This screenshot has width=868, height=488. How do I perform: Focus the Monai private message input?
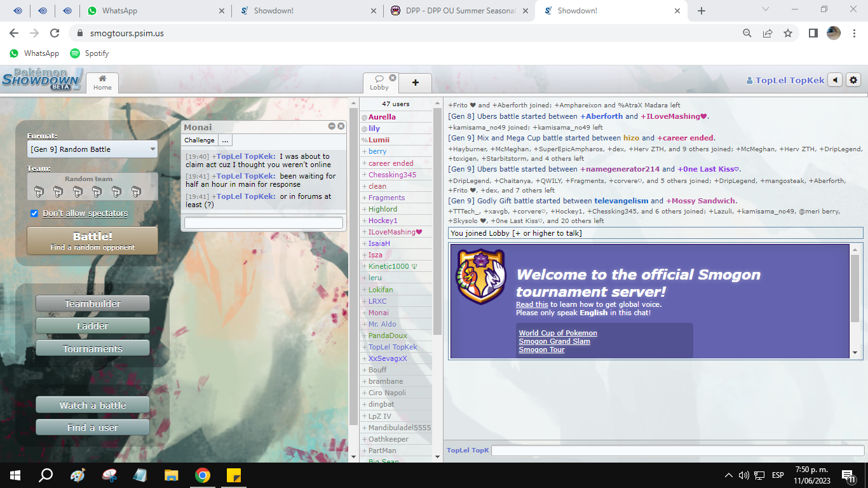click(x=264, y=223)
